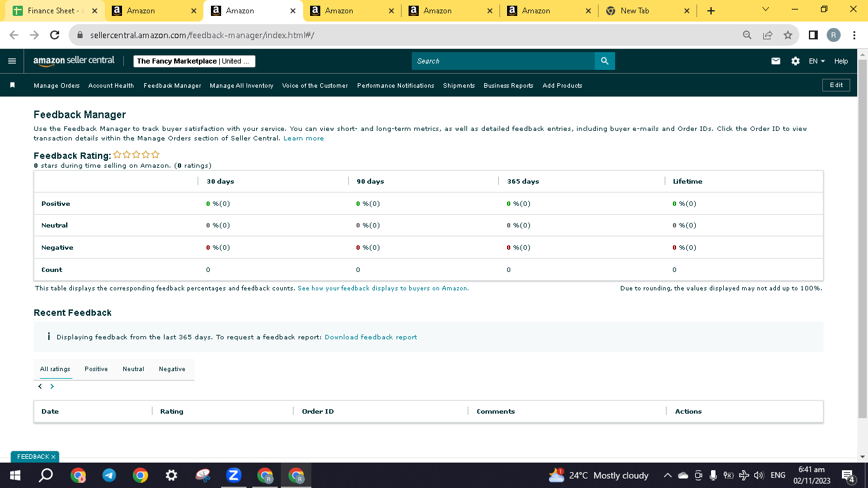868x488 pixels.
Task: Click the Amazon Seller Central logo
Action: click(74, 60)
